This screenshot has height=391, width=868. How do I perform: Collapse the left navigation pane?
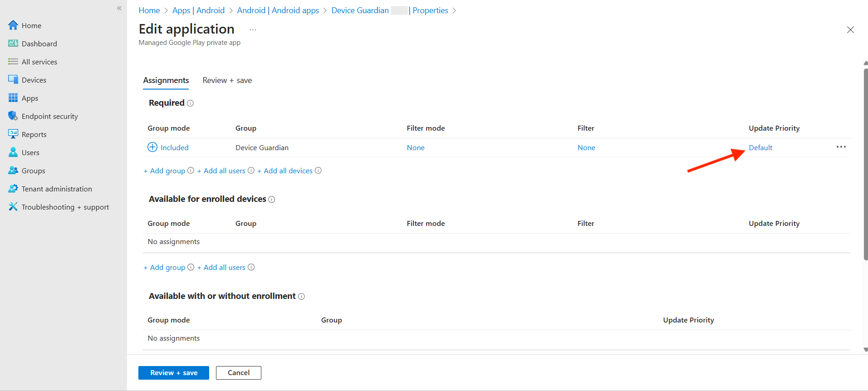pyautogui.click(x=119, y=8)
